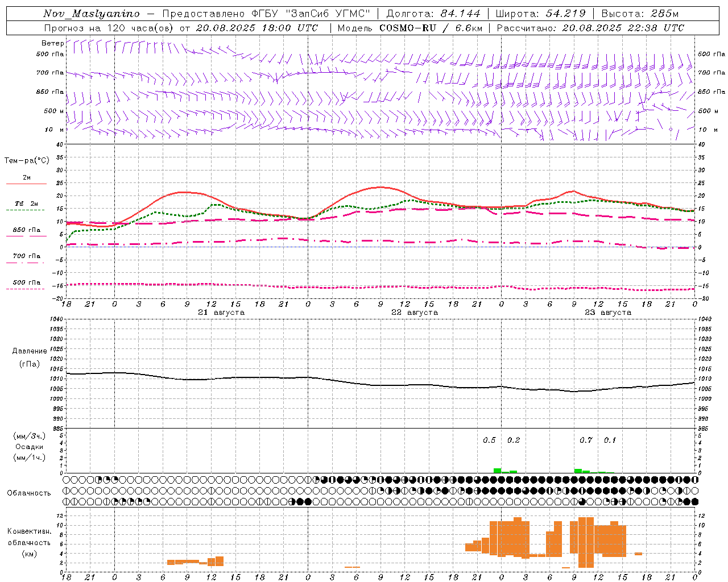Click the 'Td 2м' dew point legend entry
Image resolution: width=728 pixels, height=582 pixels.
coord(26,203)
